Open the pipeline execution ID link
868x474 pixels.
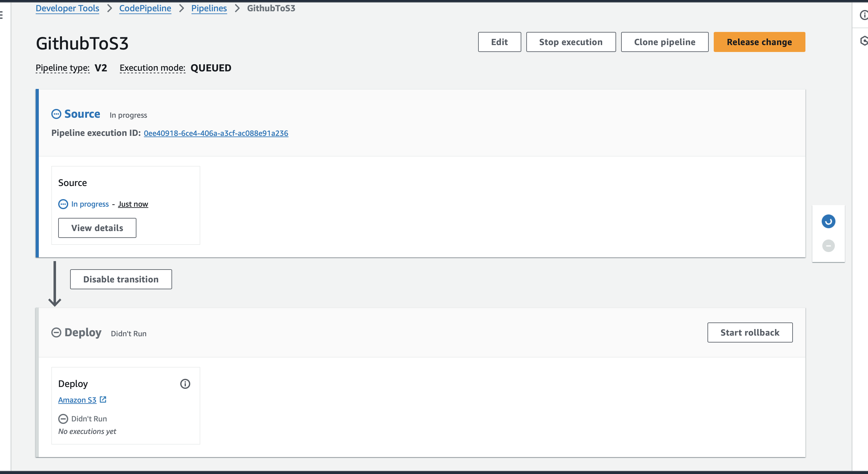[x=216, y=133]
